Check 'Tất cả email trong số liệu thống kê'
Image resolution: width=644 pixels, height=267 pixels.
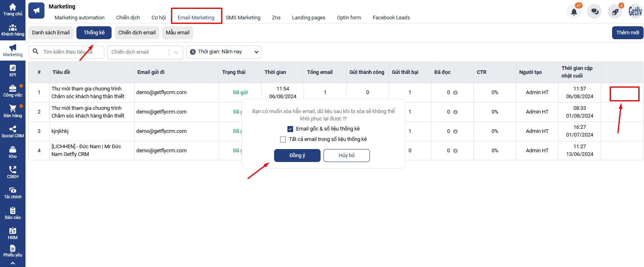pyautogui.click(x=283, y=139)
